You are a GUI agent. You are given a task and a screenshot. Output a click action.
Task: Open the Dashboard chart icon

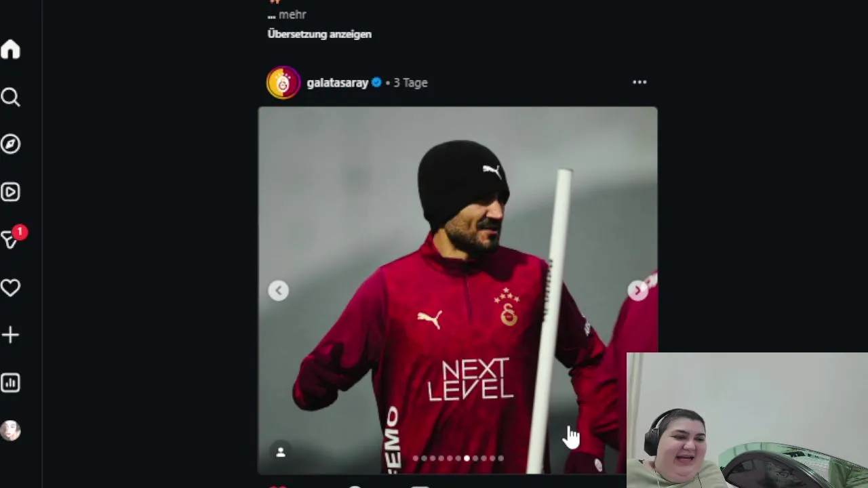click(10, 383)
